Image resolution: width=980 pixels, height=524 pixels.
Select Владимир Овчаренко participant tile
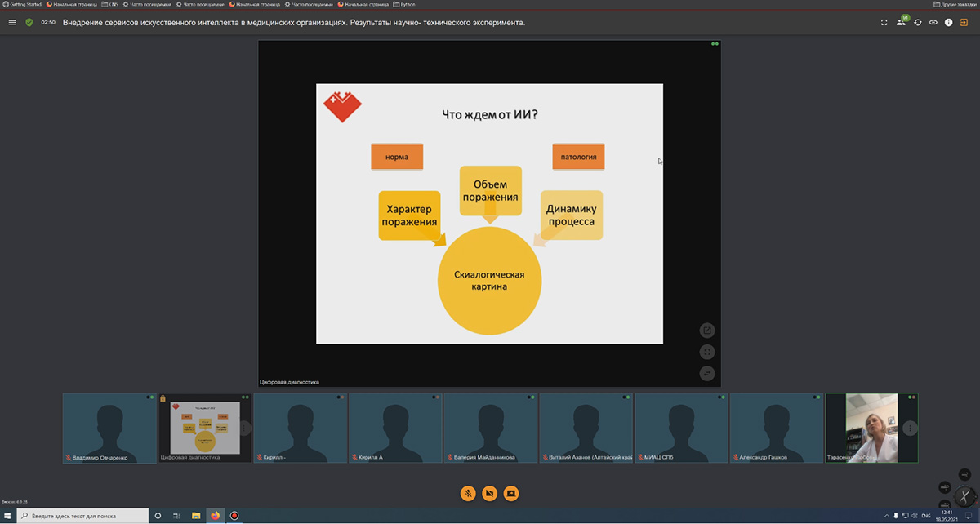pyautogui.click(x=109, y=429)
